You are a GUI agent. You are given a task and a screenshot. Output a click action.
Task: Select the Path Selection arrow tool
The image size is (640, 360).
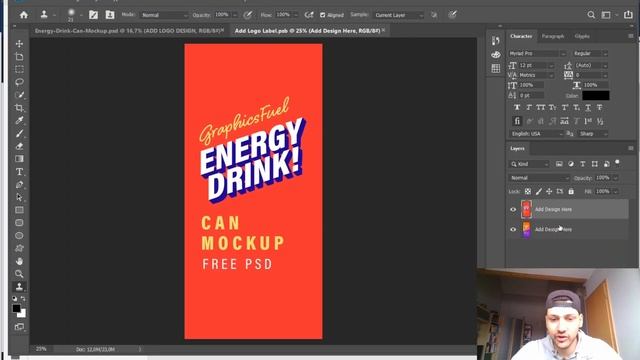[19, 197]
